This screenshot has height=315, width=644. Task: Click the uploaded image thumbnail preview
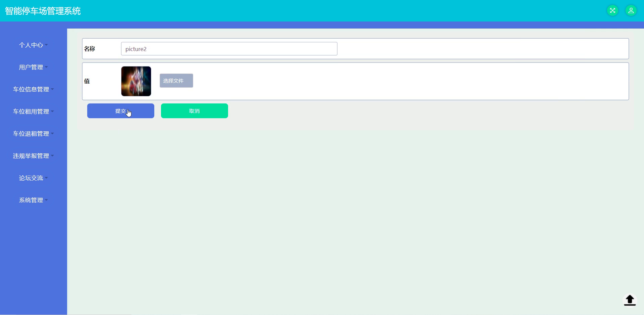tap(136, 81)
